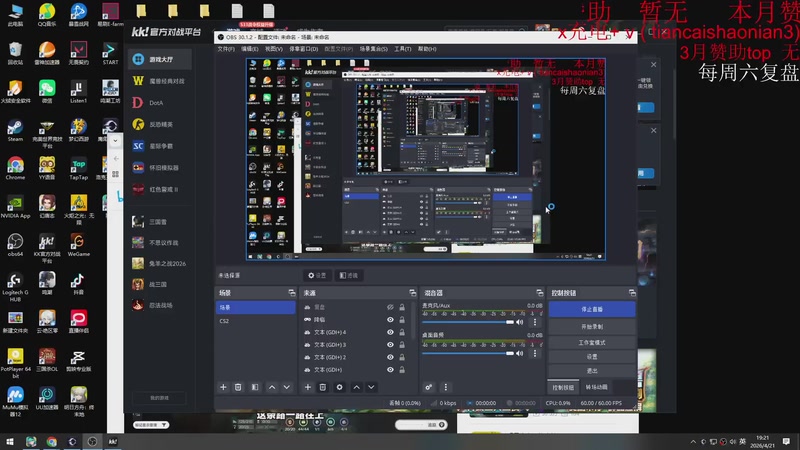This screenshot has width=800, height=450.
Task: Move selected scene up
Action: pyautogui.click(x=272, y=387)
